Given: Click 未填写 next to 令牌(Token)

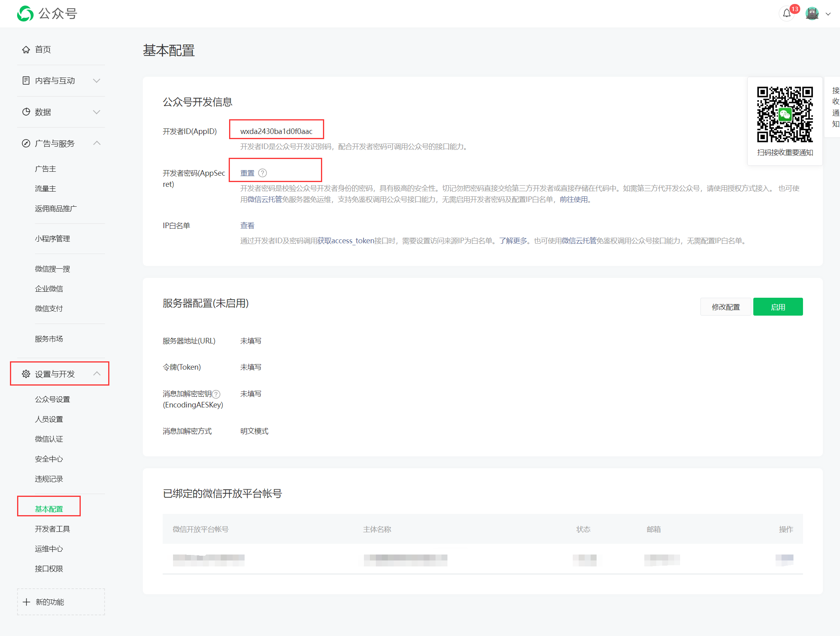Looking at the screenshot, I should click(x=251, y=367).
